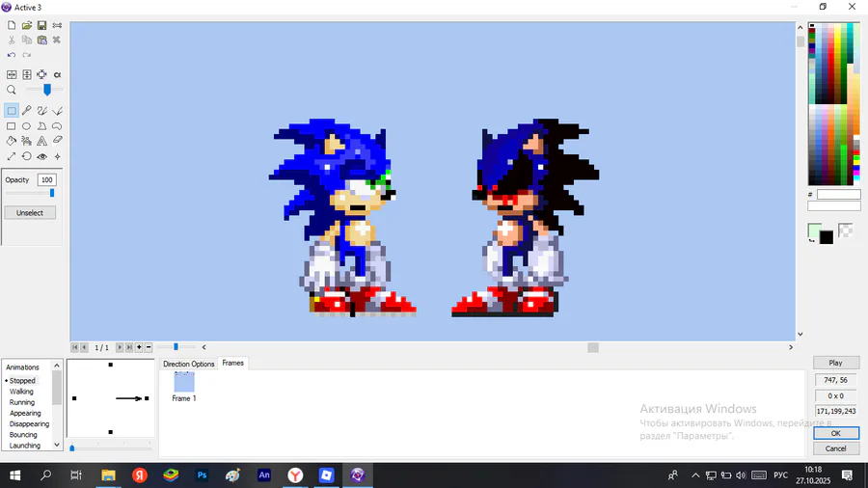Click the Redo arrow icon
This screenshot has height=488, width=868.
tap(27, 55)
